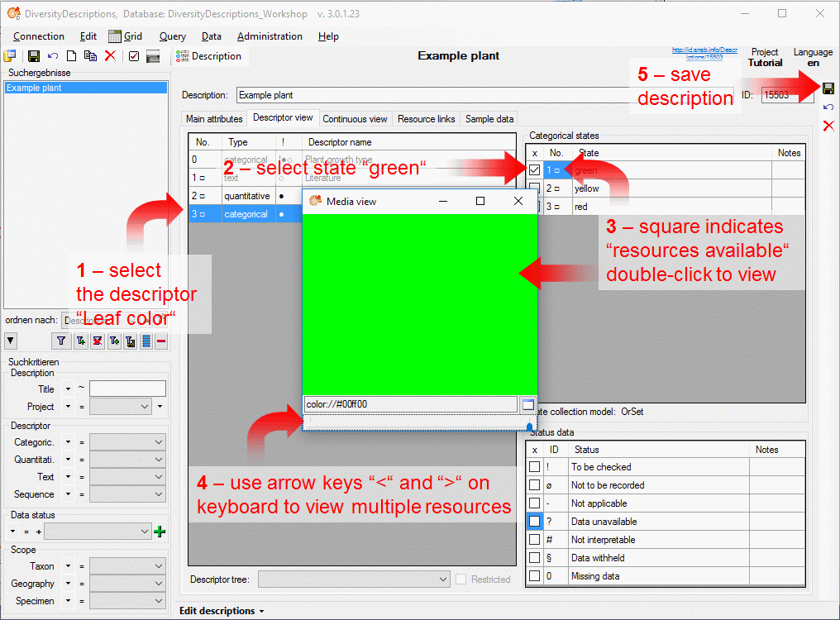
Task: Check the 'Missing data' status box
Action: 535,576
